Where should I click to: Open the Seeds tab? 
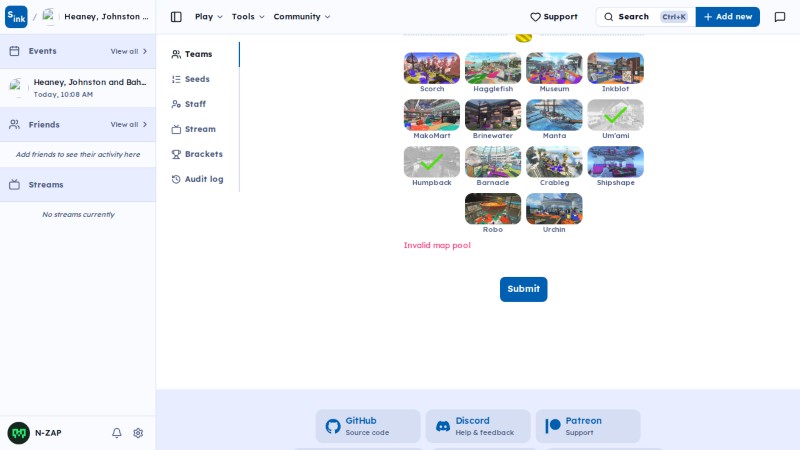[197, 79]
